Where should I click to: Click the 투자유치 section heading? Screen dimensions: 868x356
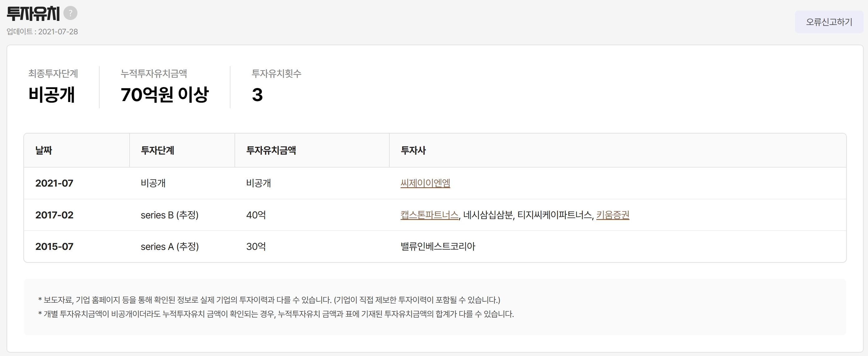pyautogui.click(x=33, y=14)
